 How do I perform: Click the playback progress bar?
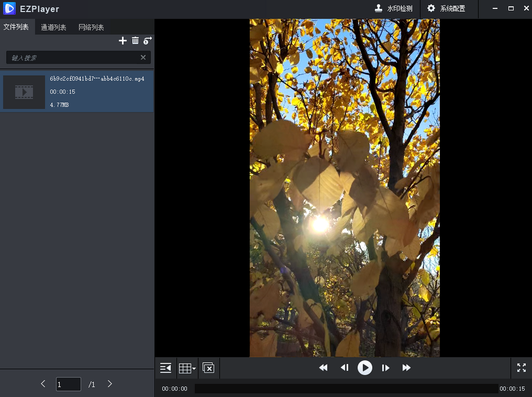(346, 389)
